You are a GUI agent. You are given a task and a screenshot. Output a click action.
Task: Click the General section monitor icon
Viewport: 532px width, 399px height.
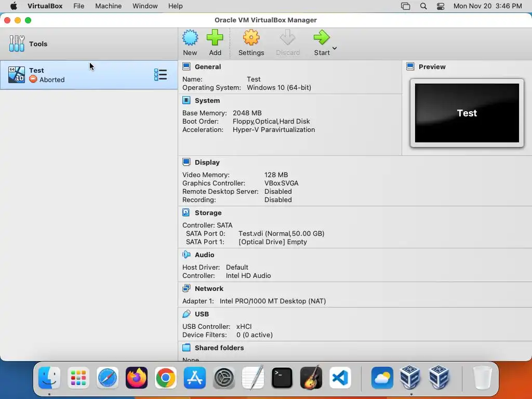pos(187,66)
